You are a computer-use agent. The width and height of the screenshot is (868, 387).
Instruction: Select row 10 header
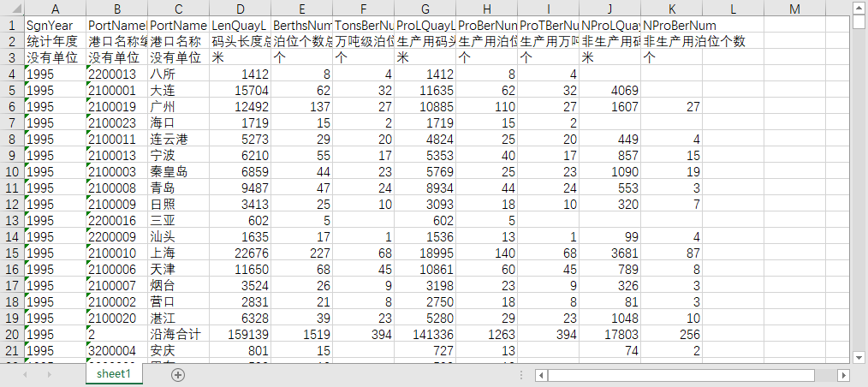(x=12, y=171)
